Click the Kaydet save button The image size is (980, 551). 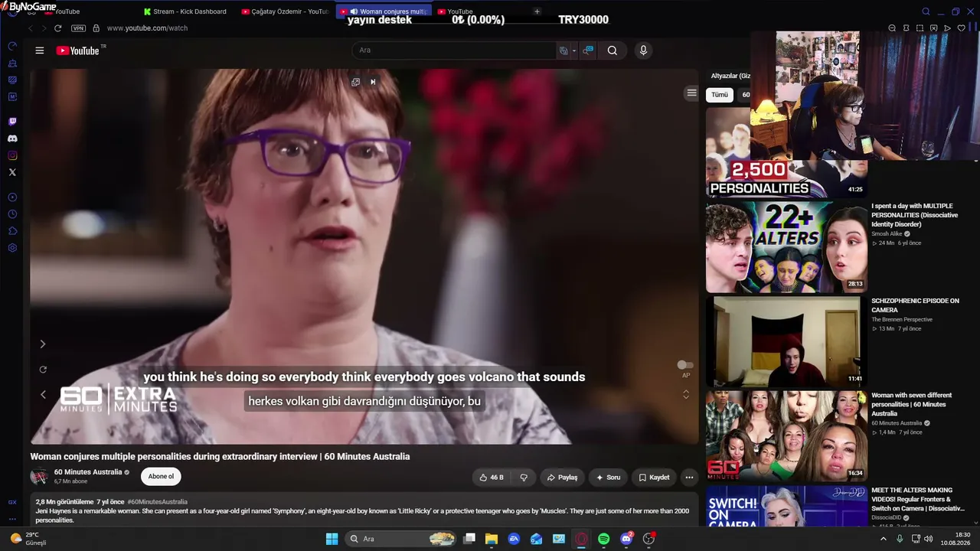(x=654, y=478)
